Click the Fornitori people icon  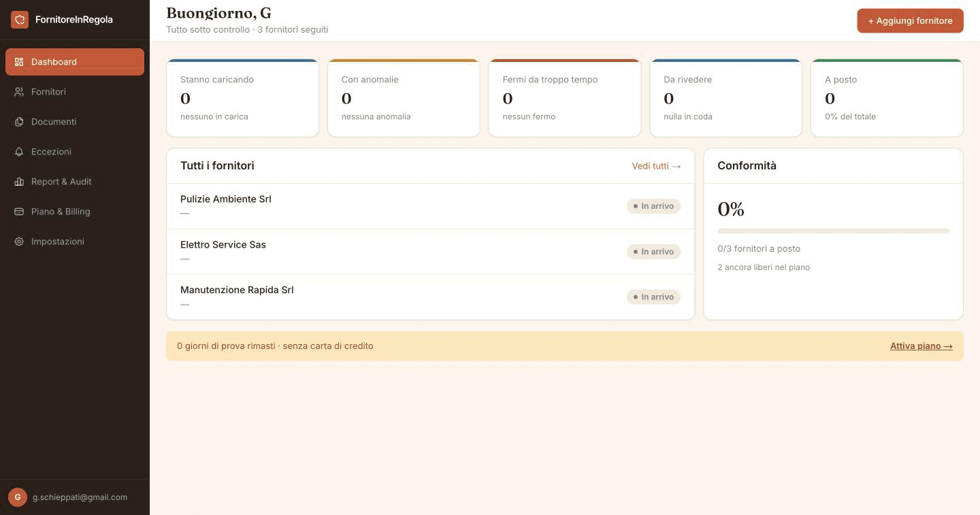click(x=19, y=92)
